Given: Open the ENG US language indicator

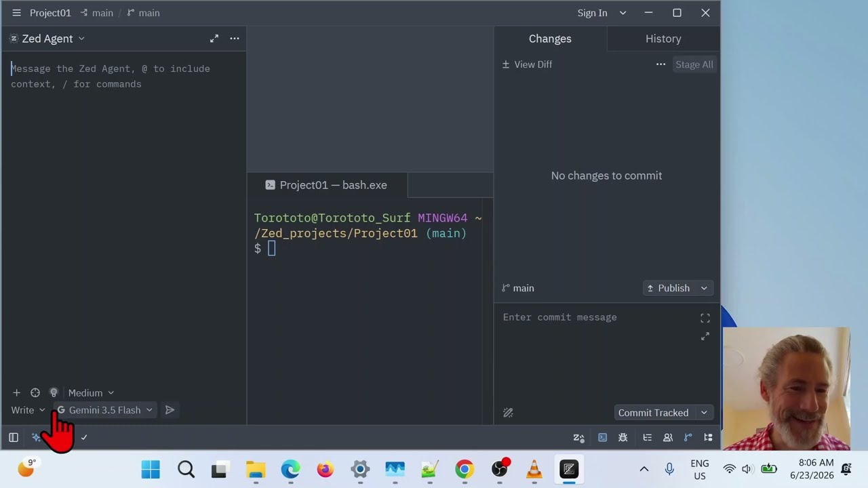Looking at the screenshot, I should tap(700, 470).
